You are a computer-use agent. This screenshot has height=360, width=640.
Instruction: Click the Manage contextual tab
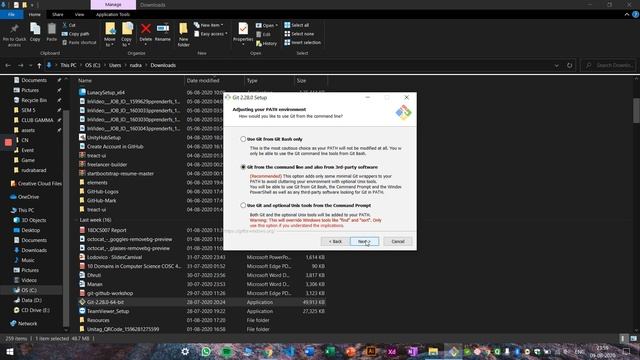[113, 4]
